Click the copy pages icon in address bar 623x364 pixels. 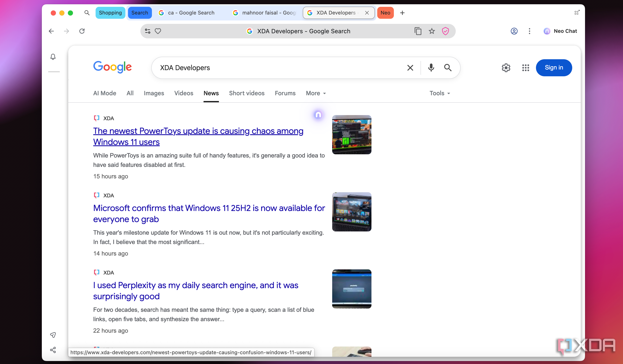point(418,31)
